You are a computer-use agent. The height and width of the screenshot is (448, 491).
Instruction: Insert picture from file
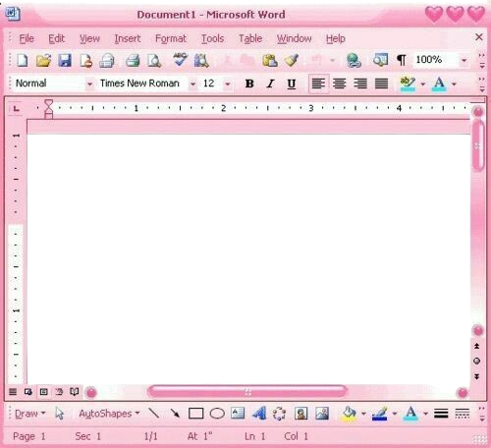pyautogui.click(x=322, y=414)
